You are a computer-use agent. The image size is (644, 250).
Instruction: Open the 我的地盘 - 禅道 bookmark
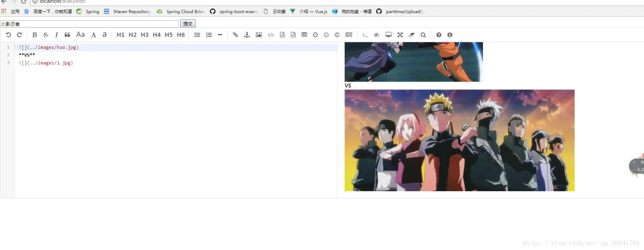click(352, 12)
